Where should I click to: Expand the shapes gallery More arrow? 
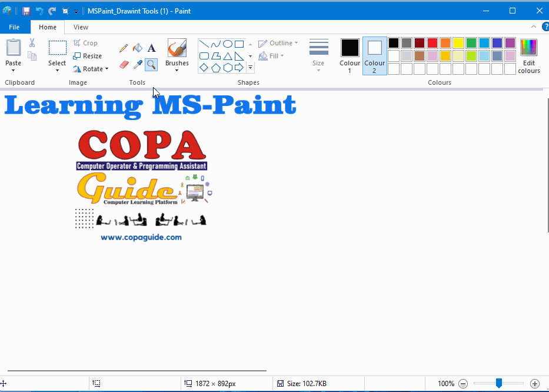click(250, 67)
